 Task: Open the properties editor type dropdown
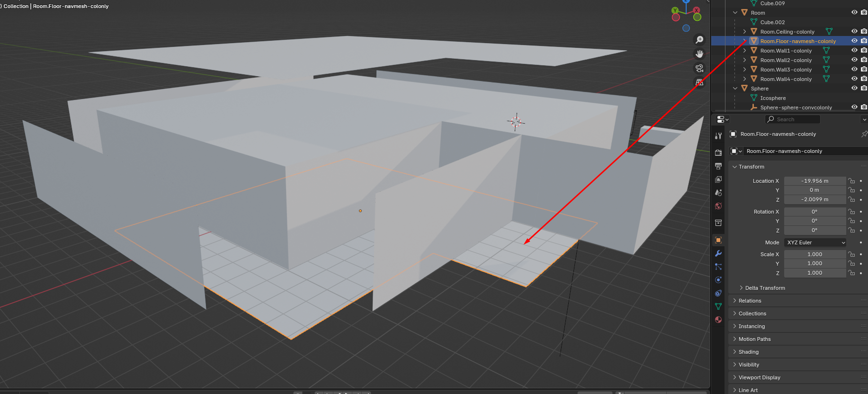click(723, 119)
